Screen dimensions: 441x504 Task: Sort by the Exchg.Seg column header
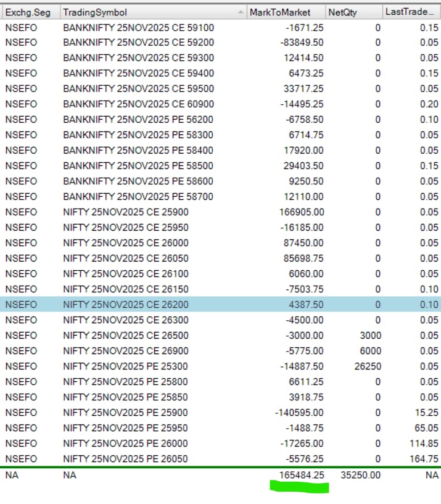tap(31, 12)
